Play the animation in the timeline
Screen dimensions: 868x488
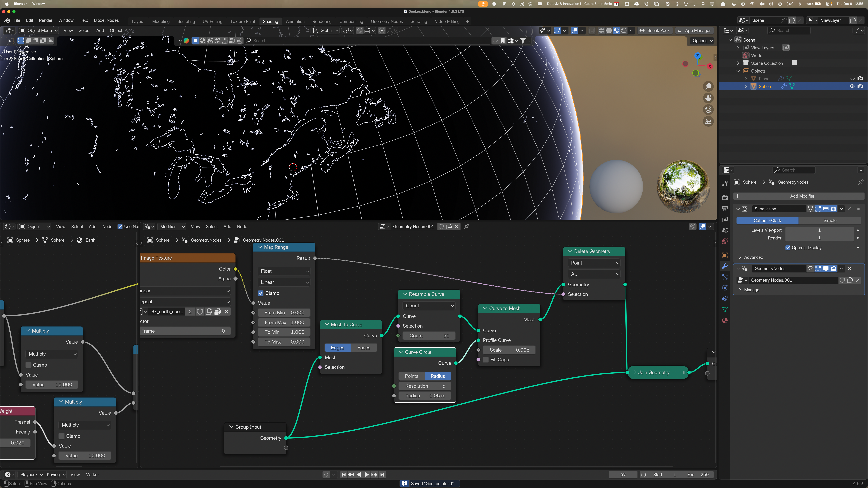(367, 475)
